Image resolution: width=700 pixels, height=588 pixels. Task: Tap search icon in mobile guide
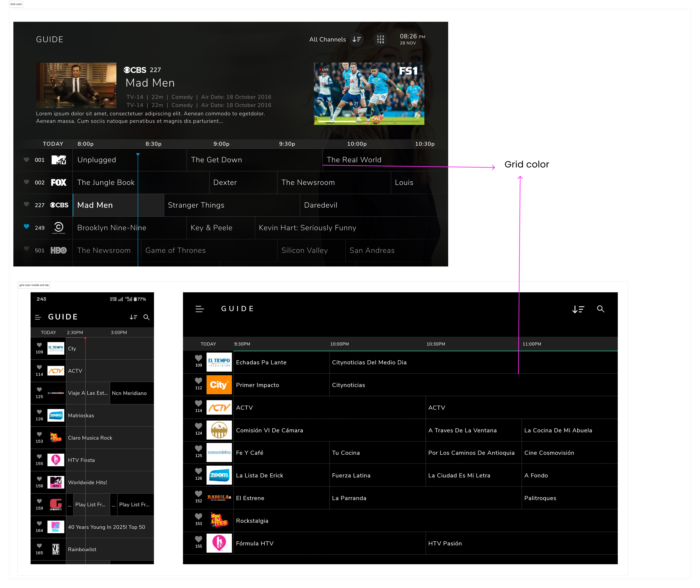[146, 317]
